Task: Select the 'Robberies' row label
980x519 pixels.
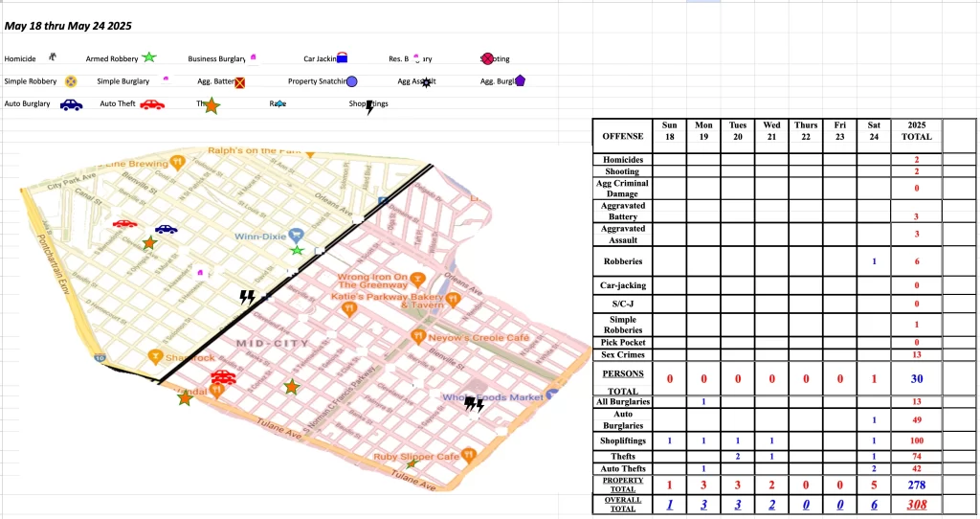Action: (622, 261)
